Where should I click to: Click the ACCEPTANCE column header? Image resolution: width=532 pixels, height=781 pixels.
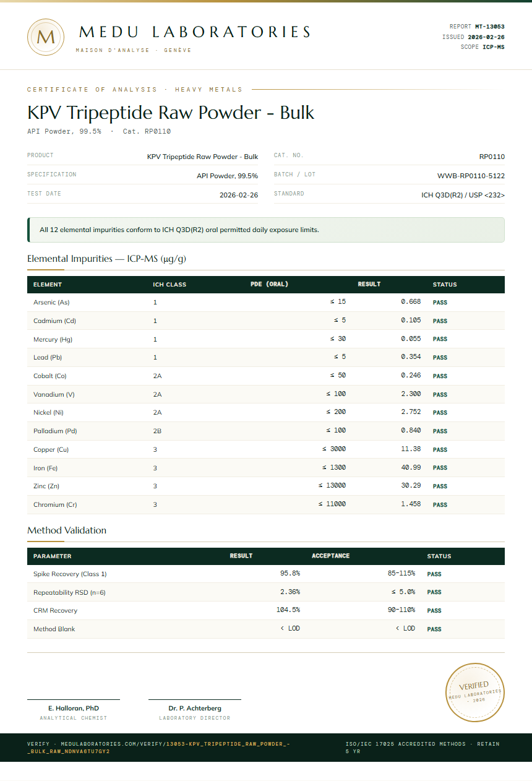pyautogui.click(x=331, y=556)
